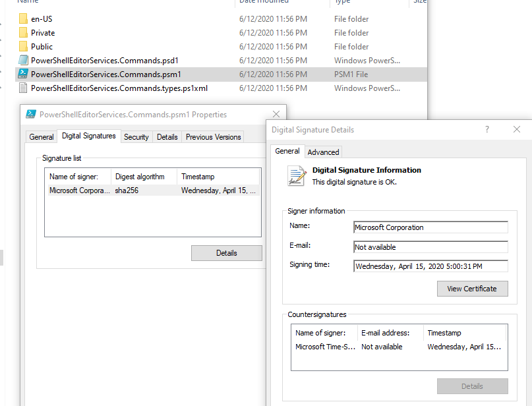Open the en-US folder icon
This screenshot has width=532, height=406.
(22, 18)
